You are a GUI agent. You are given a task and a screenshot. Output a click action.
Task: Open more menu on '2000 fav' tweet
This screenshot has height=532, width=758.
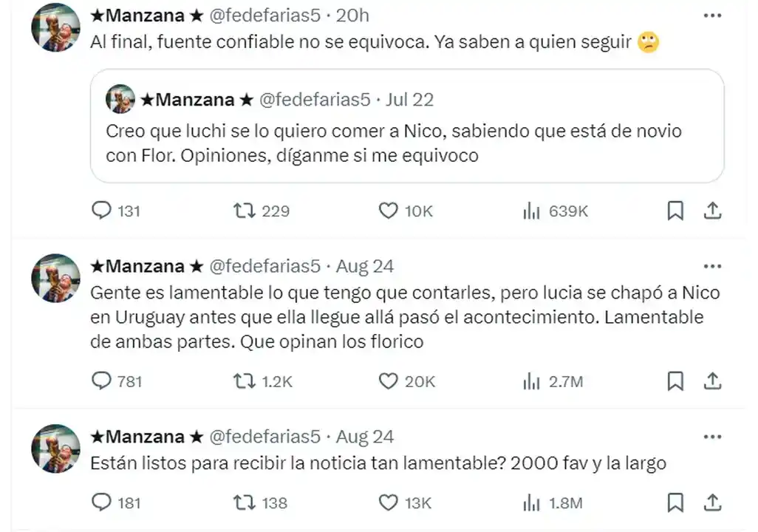[712, 437]
